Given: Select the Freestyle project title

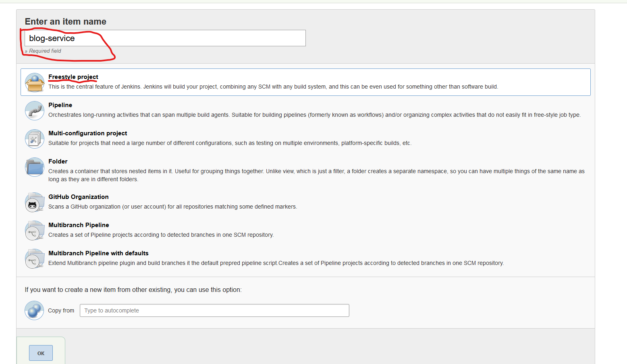Looking at the screenshot, I should coord(73,77).
